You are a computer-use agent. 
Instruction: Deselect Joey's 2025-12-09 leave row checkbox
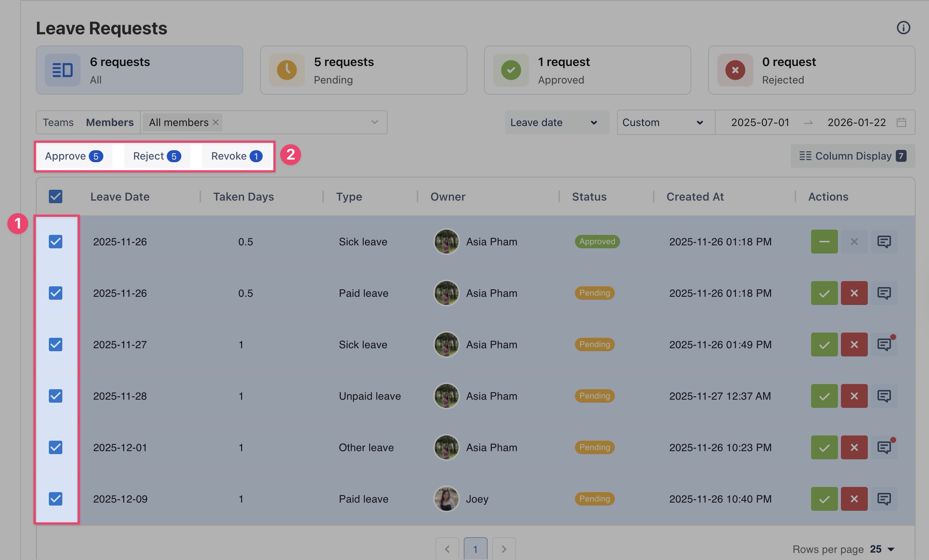point(56,499)
